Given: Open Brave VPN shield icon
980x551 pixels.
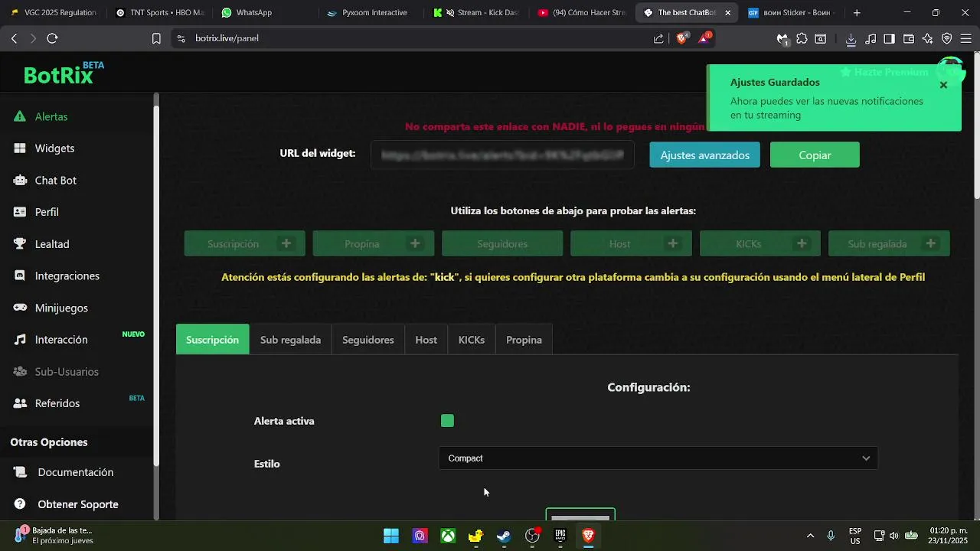Looking at the screenshot, I should coord(947,38).
